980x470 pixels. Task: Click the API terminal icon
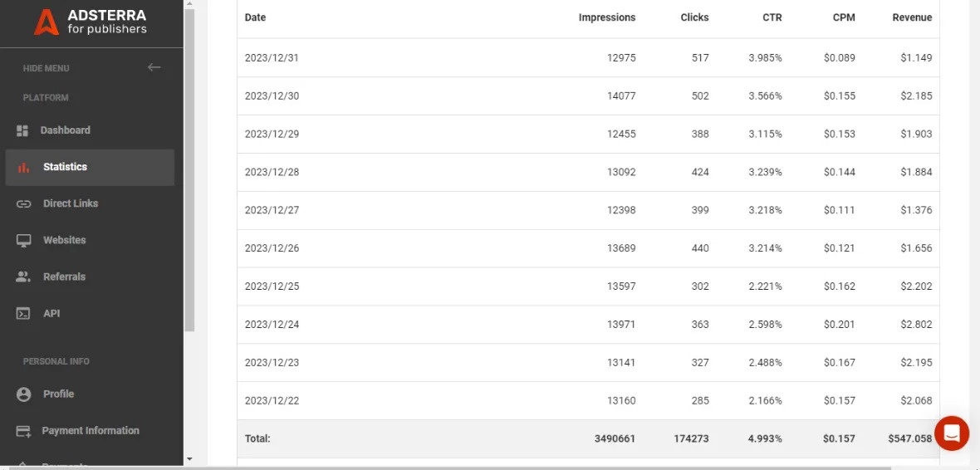23,313
